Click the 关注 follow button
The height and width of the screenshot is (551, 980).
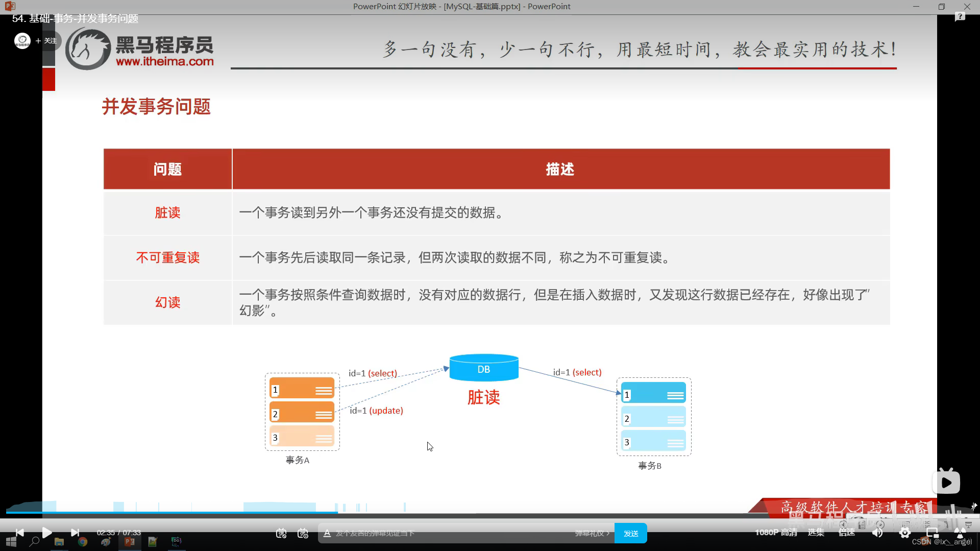pyautogui.click(x=50, y=40)
